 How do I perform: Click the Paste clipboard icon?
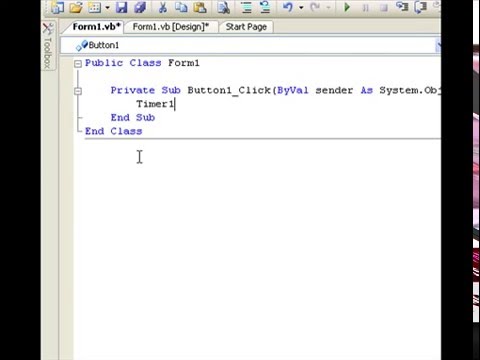pos(199,7)
